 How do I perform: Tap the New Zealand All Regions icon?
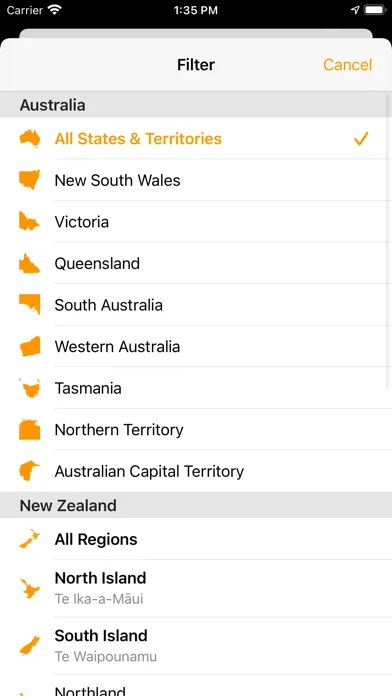(30, 539)
